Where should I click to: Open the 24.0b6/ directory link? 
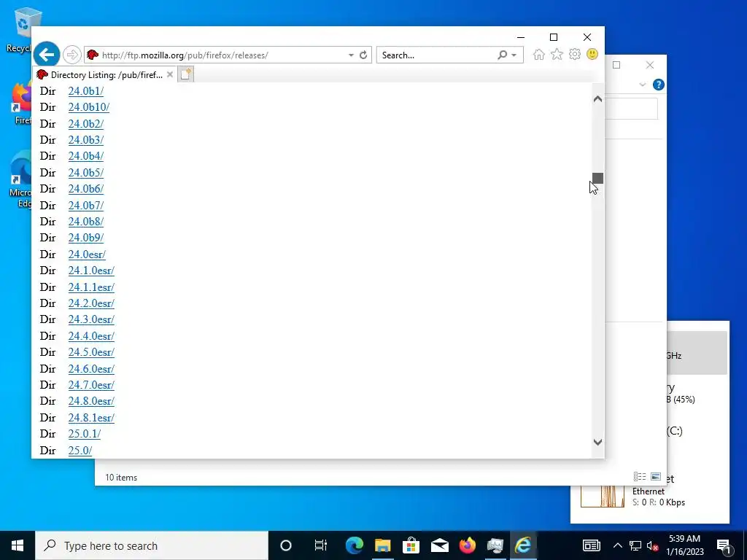pyautogui.click(x=86, y=189)
